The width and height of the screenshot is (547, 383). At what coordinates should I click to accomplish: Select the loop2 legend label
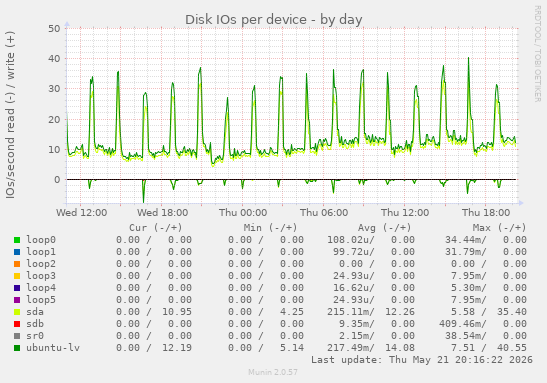[x=41, y=264]
